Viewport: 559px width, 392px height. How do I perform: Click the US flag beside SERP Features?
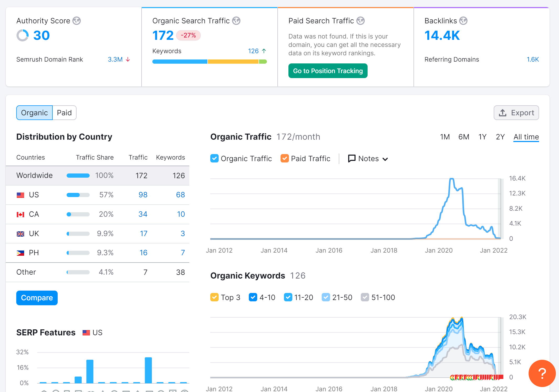pyautogui.click(x=86, y=333)
